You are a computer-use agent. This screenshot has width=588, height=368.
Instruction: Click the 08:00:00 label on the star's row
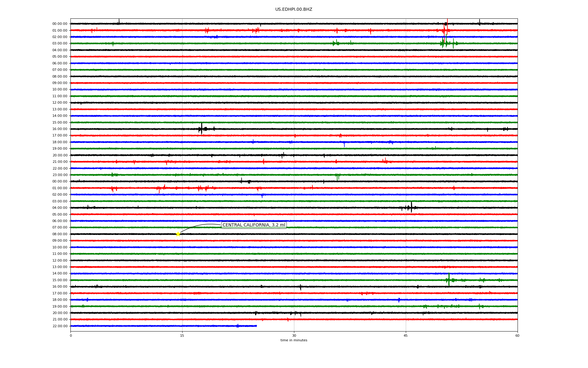point(60,234)
